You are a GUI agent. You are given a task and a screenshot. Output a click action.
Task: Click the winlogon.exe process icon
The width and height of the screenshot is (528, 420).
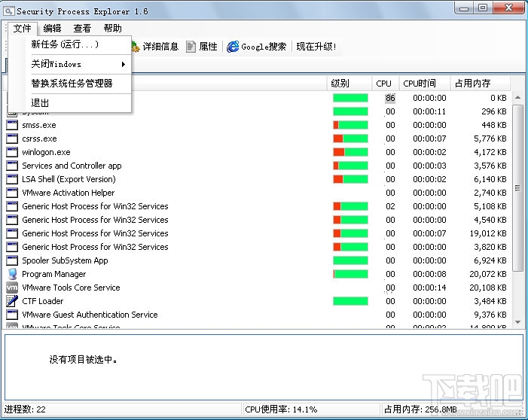(12, 152)
